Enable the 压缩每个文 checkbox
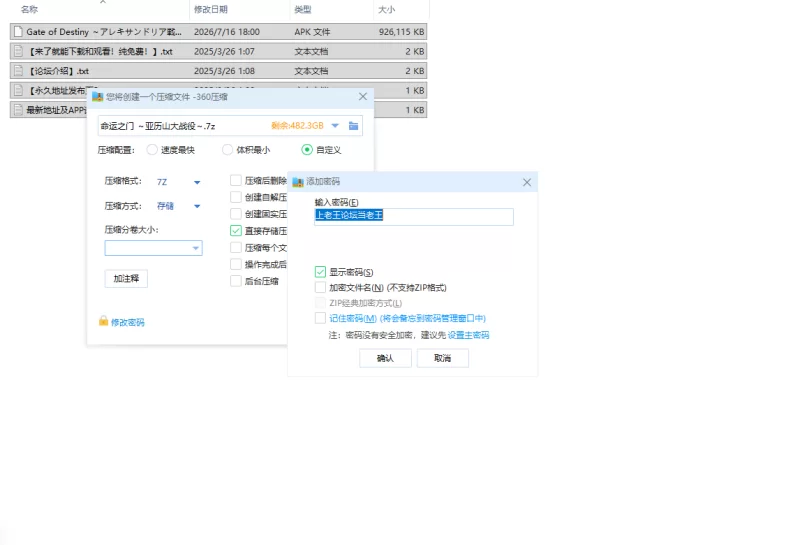Screen dimensions: 800x545 tap(236, 247)
